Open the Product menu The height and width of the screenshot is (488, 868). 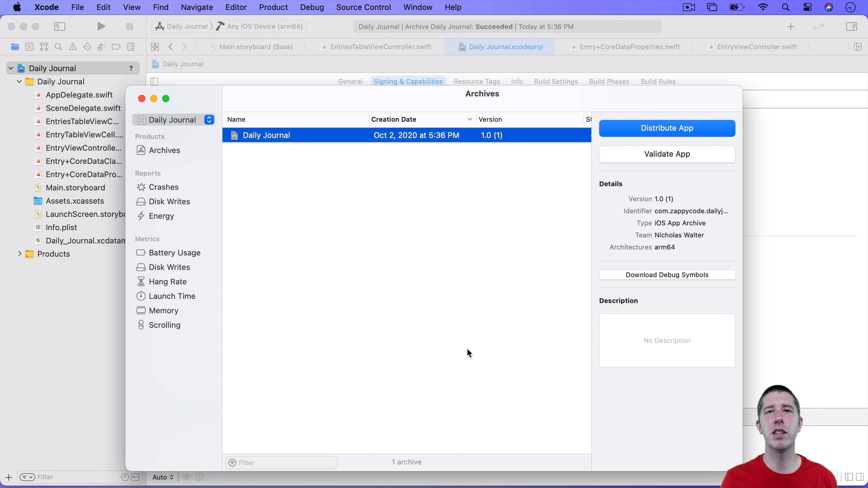(274, 7)
